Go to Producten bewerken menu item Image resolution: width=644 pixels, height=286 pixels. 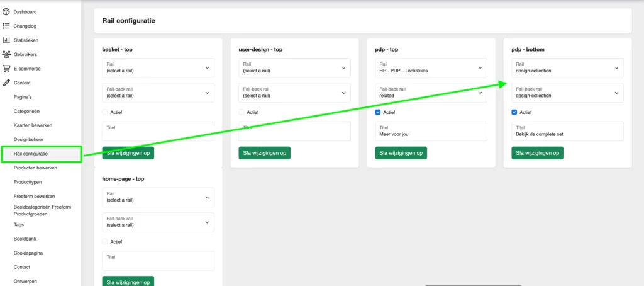click(x=35, y=168)
